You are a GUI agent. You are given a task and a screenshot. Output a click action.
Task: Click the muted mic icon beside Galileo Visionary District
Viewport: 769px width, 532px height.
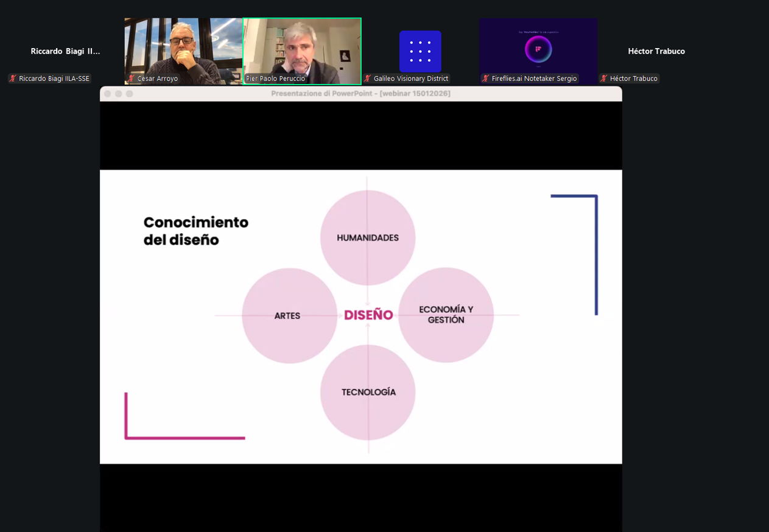coord(368,79)
